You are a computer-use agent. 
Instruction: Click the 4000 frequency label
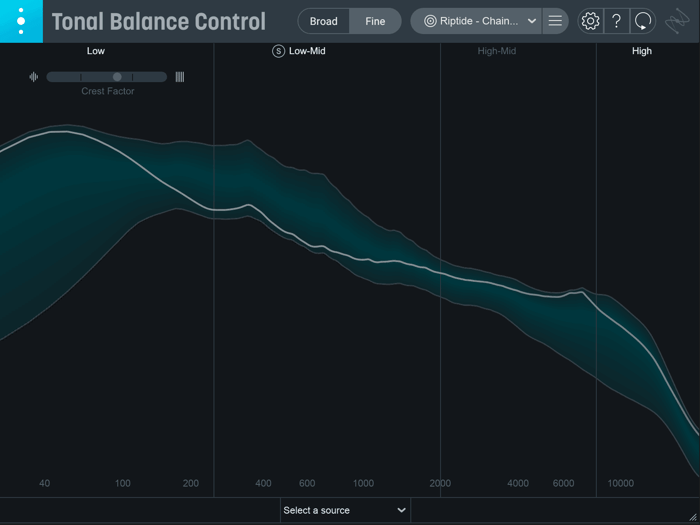tap(518, 483)
